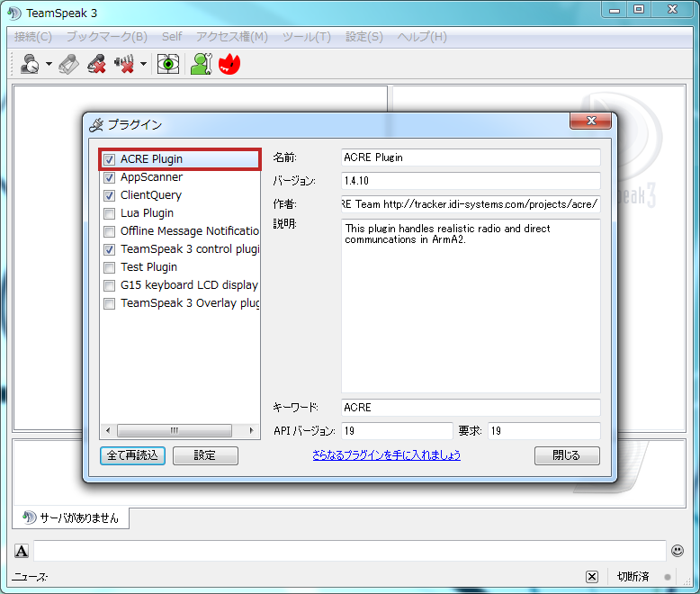Open the smiley emoticon picker
Viewport: 700px width, 594px height.
678,551
